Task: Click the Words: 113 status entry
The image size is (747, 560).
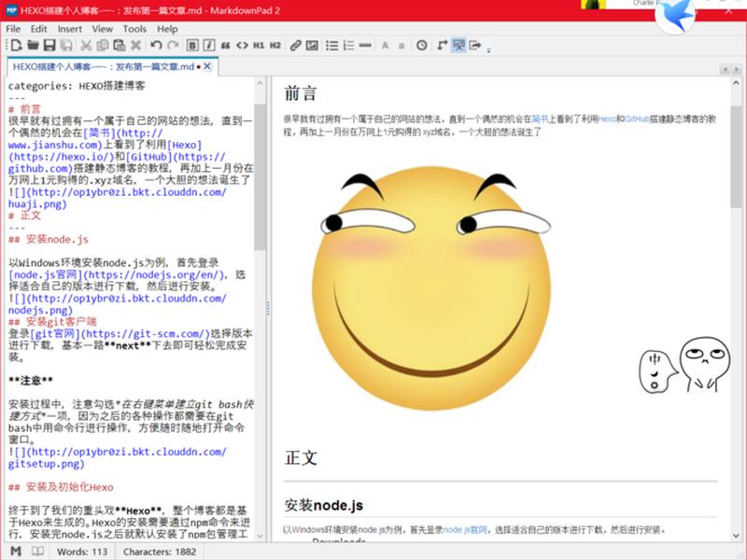Action: point(82,552)
